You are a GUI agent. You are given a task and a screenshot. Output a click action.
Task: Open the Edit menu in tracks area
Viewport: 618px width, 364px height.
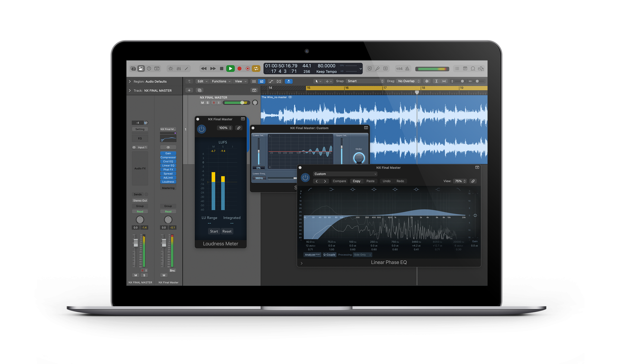point(202,81)
